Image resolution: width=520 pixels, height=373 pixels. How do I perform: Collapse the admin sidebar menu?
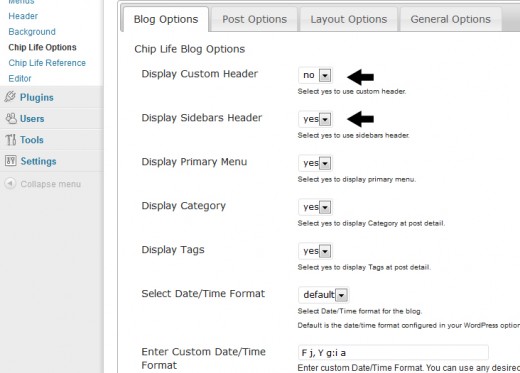[x=51, y=184]
